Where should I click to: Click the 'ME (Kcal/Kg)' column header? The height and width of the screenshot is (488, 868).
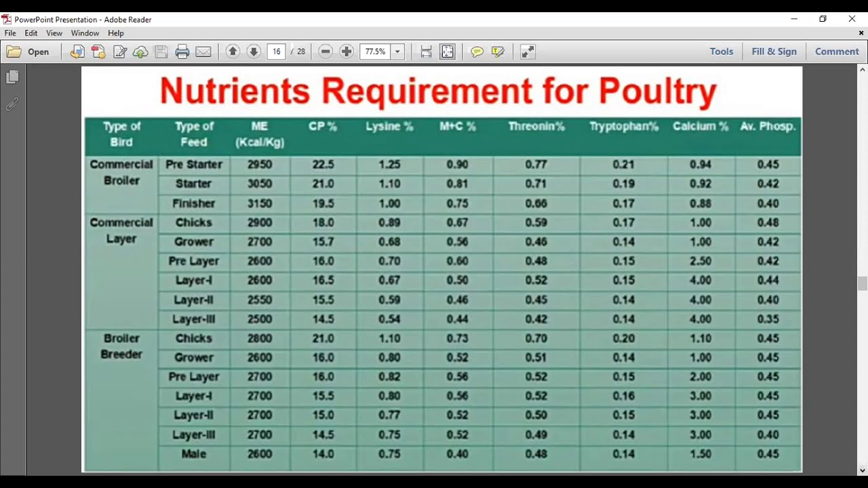260,134
